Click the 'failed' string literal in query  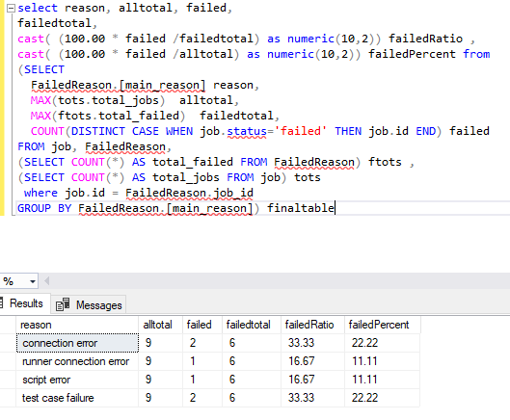300,131
